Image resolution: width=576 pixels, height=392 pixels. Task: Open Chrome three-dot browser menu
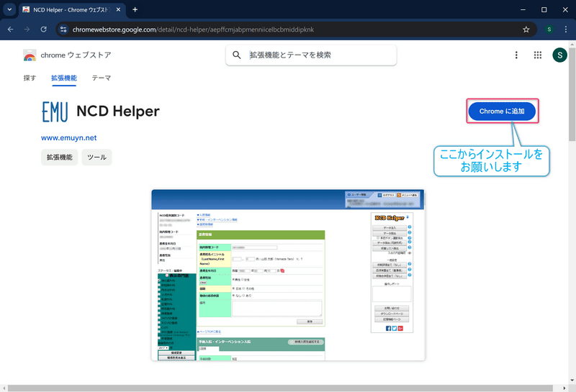566,29
